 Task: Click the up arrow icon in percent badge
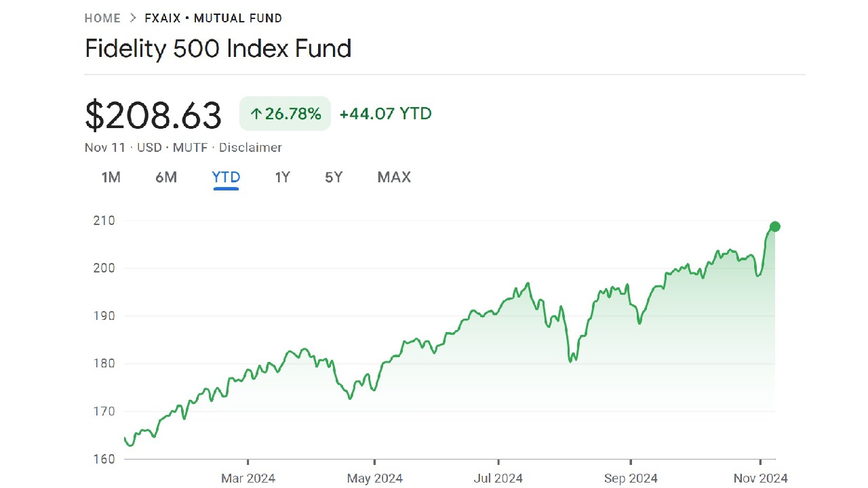pos(256,114)
